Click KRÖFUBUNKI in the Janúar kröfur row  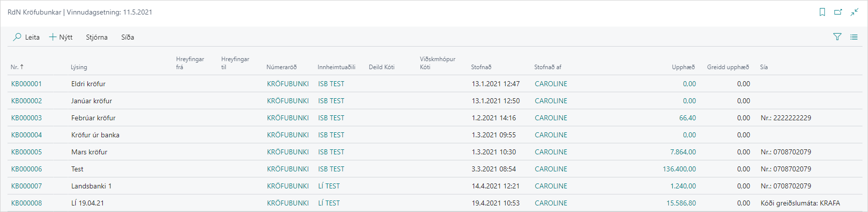(287, 101)
